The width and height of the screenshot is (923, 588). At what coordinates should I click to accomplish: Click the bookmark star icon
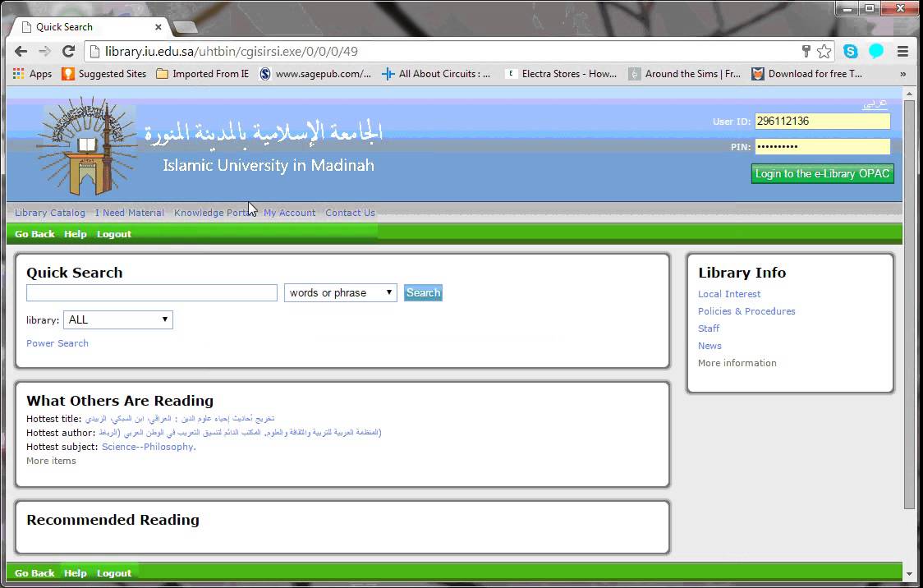click(824, 51)
